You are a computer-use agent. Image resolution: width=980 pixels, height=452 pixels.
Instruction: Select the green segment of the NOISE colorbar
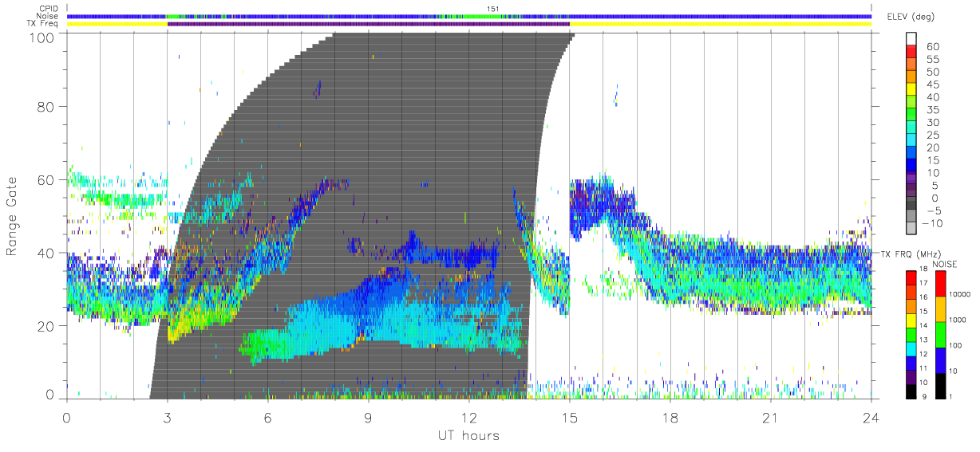tap(939, 335)
